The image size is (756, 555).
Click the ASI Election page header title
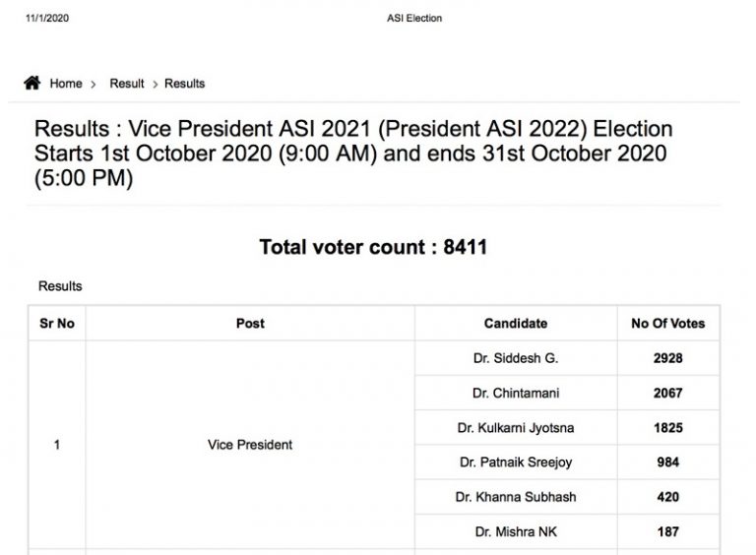(414, 19)
